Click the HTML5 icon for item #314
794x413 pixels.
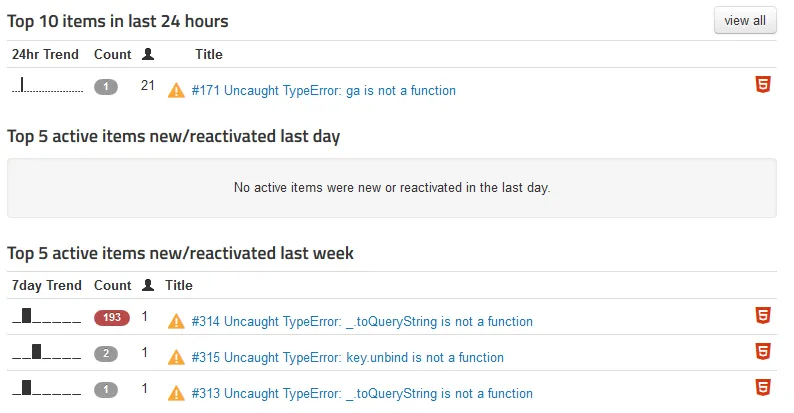point(762,316)
